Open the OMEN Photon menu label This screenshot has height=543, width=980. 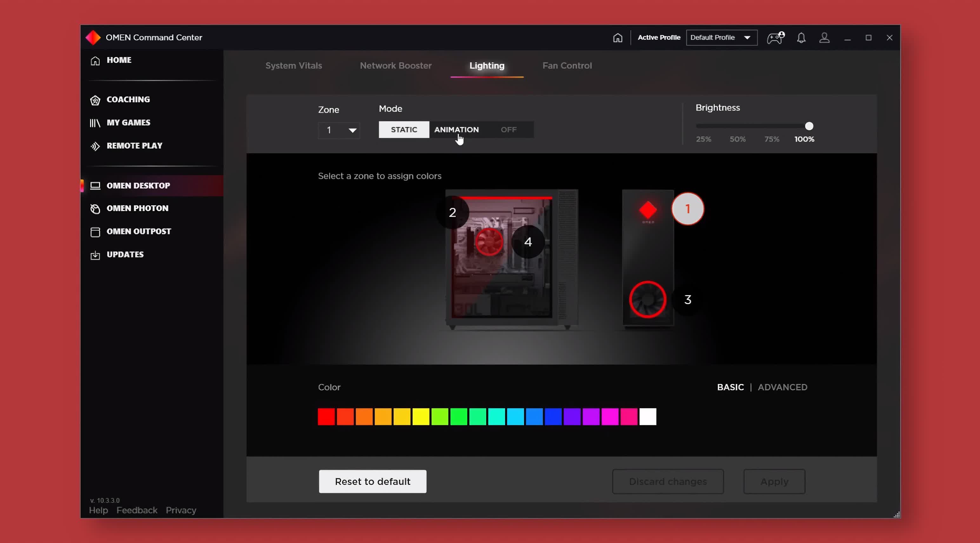(x=137, y=208)
